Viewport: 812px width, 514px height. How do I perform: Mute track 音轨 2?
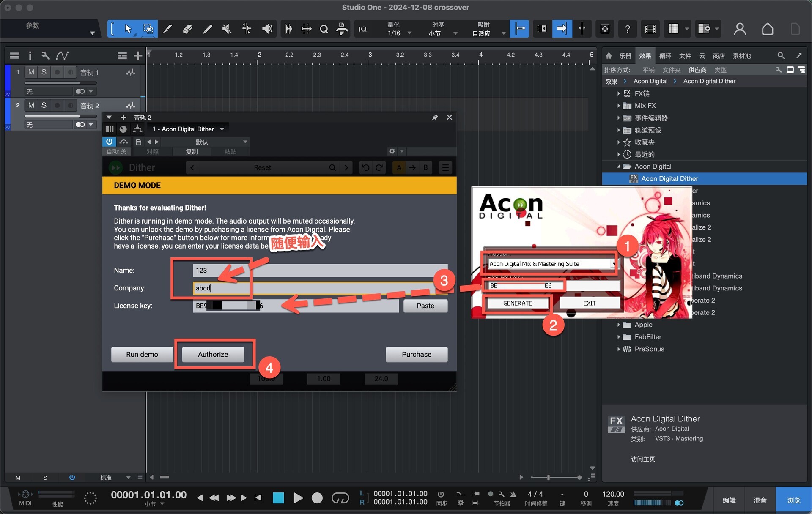tap(31, 105)
